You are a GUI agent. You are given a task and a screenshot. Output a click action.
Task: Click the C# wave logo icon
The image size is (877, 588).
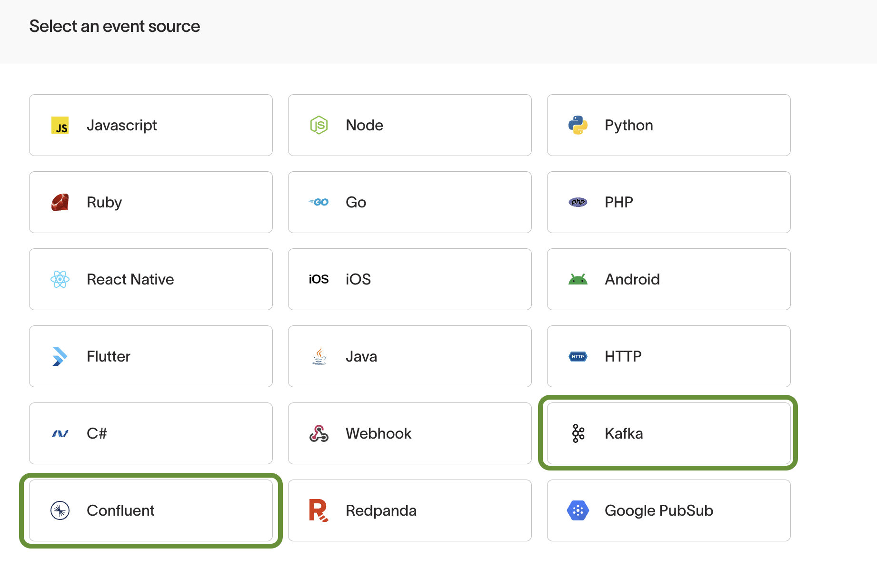[60, 433]
